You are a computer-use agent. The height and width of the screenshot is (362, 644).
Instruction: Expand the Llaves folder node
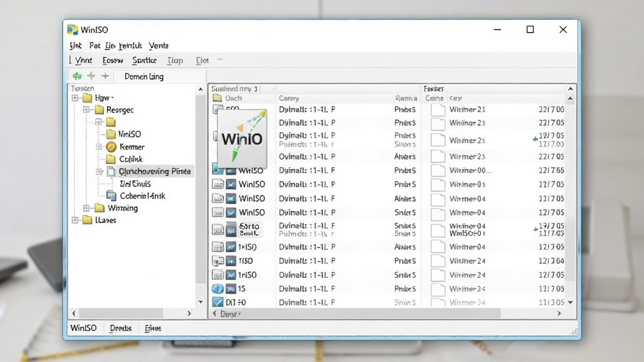[75, 220]
